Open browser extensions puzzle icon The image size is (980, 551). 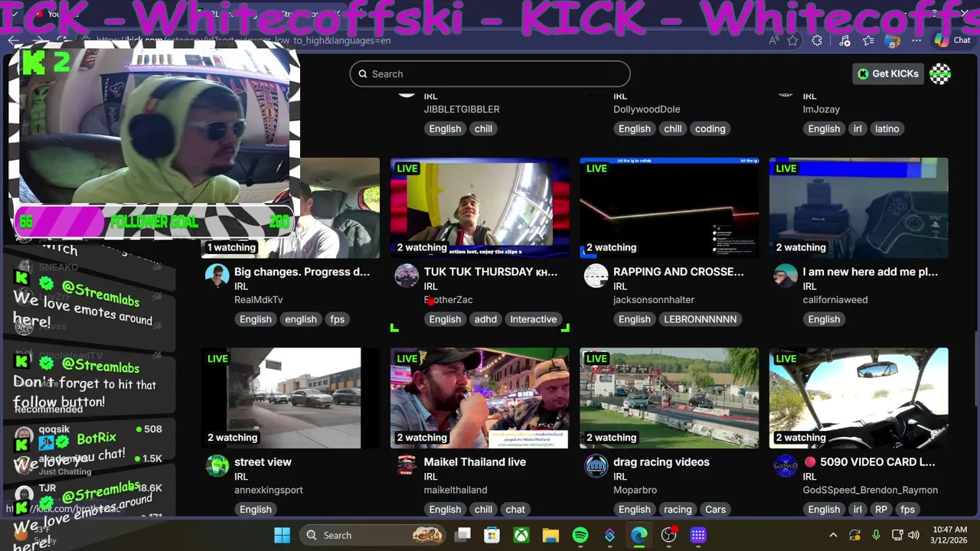click(x=817, y=41)
